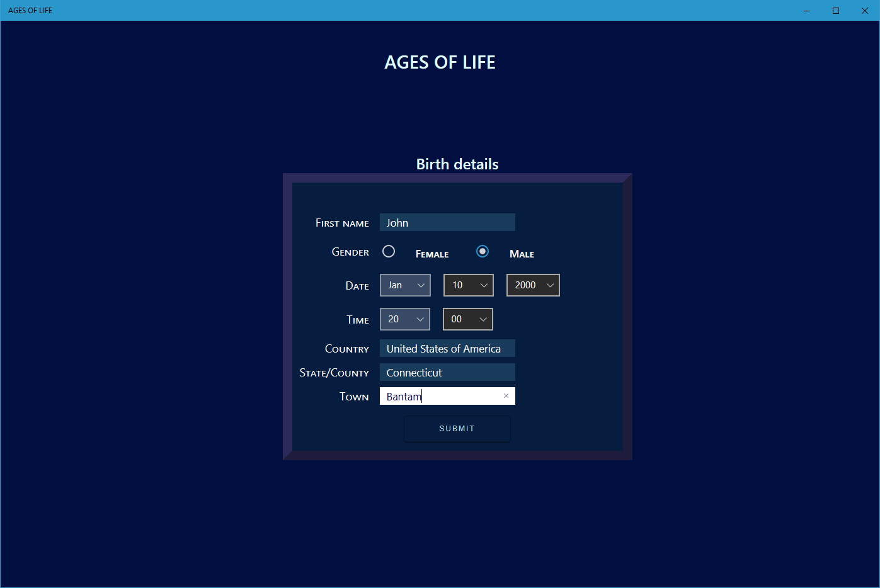The height and width of the screenshot is (588, 880).
Task: Click the hour dropdown chevron icon
Action: click(421, 319)
